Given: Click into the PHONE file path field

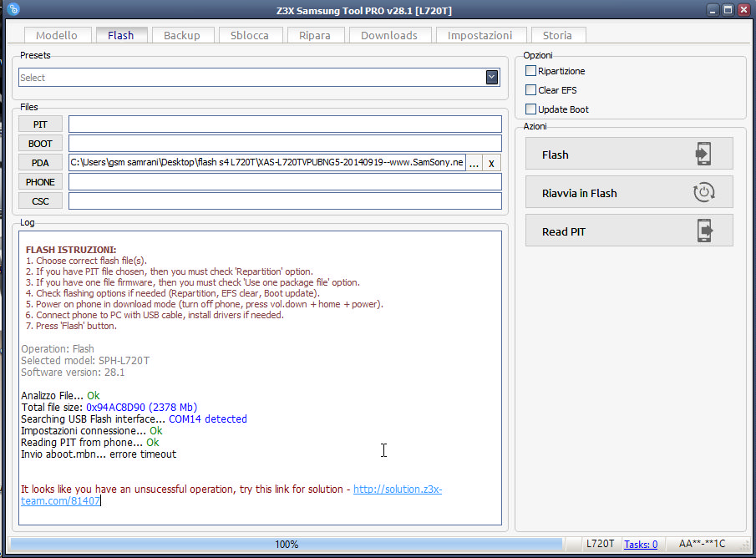Looking at the screenshot, I should 285,182.
